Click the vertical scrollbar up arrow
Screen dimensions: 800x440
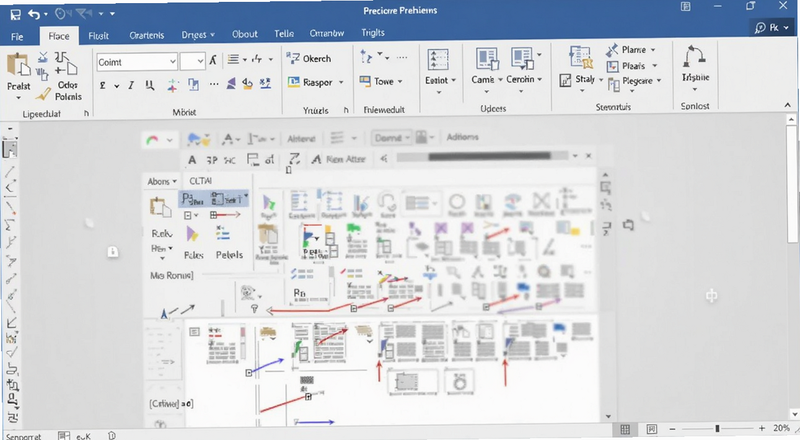791,119
